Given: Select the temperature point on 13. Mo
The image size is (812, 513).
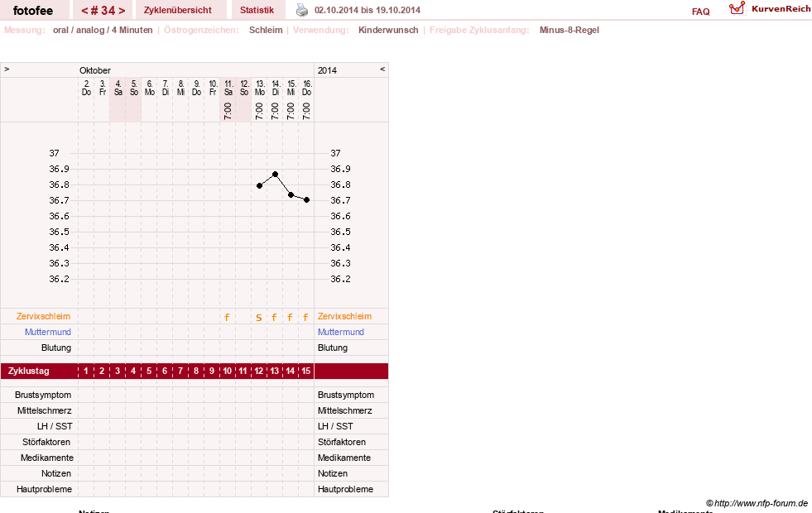Looking at the screenshot, I should click(x=259, y=186).
